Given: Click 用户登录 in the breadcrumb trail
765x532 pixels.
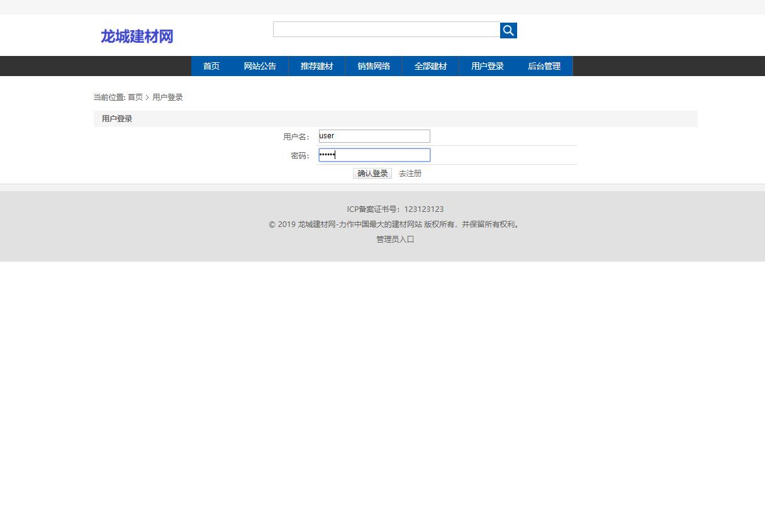Looking at the screenshot, I should click(167, 97).
